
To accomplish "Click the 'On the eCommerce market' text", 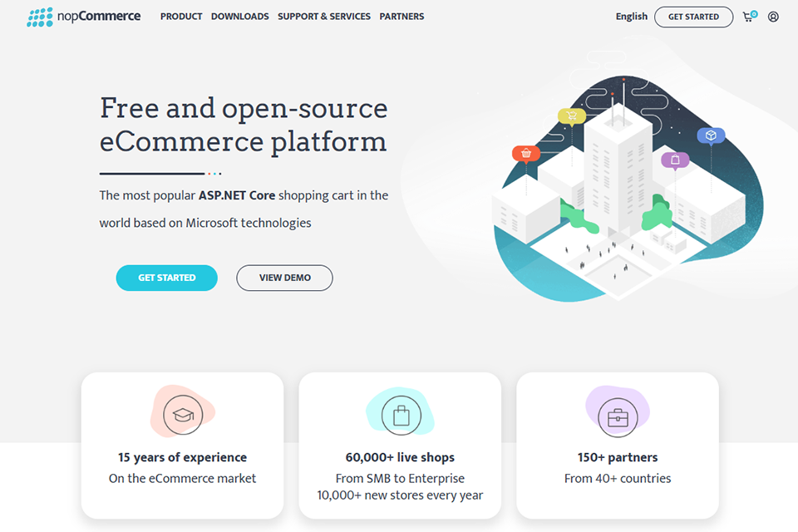I will 182,479.
